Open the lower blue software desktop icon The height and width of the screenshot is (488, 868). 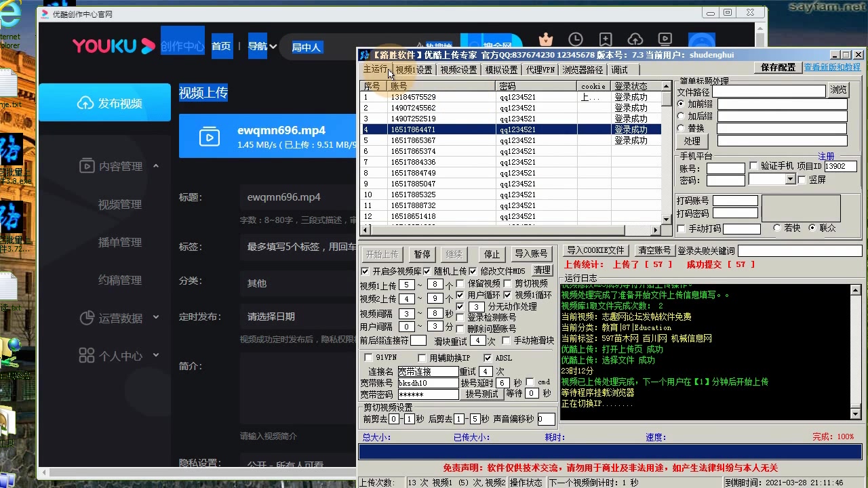click(12, 218)
